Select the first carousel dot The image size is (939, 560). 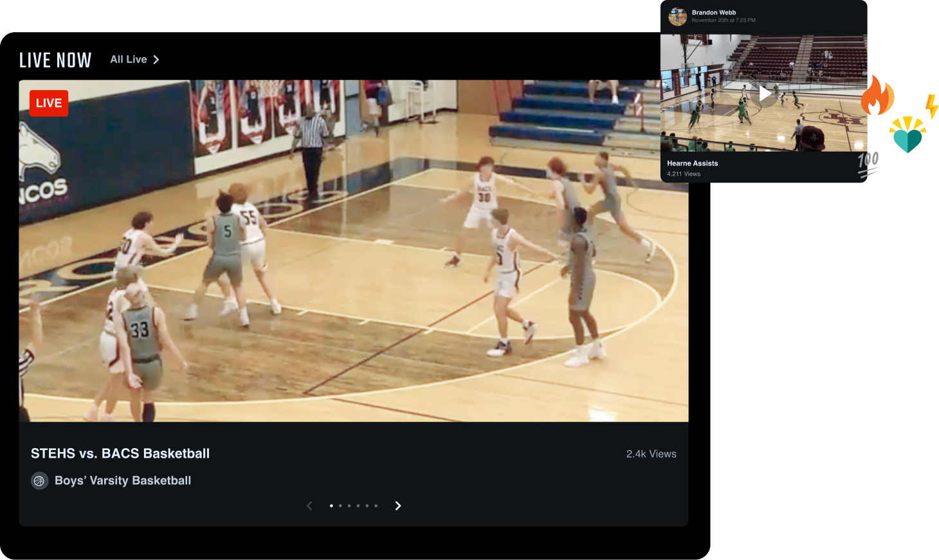pos(331,506)
